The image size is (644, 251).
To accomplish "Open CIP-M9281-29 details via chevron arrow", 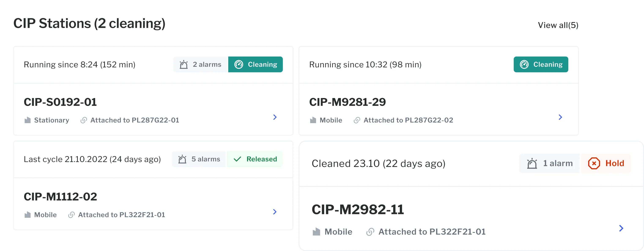I will point(560,117).
